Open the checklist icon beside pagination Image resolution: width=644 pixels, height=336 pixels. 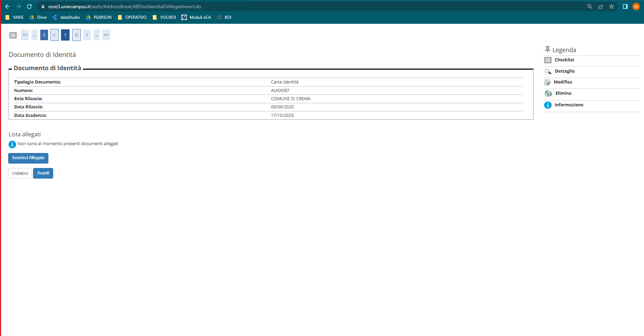coord(13,35)
